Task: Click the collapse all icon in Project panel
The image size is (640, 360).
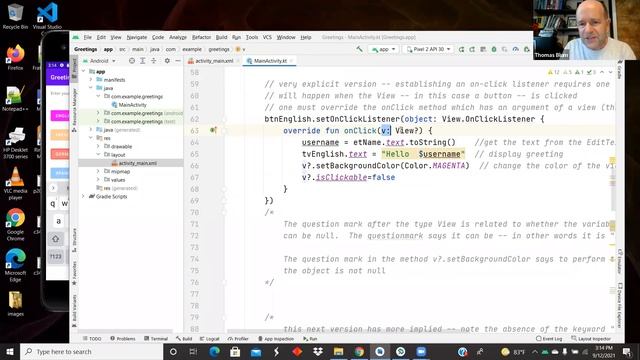Action: 153,61
